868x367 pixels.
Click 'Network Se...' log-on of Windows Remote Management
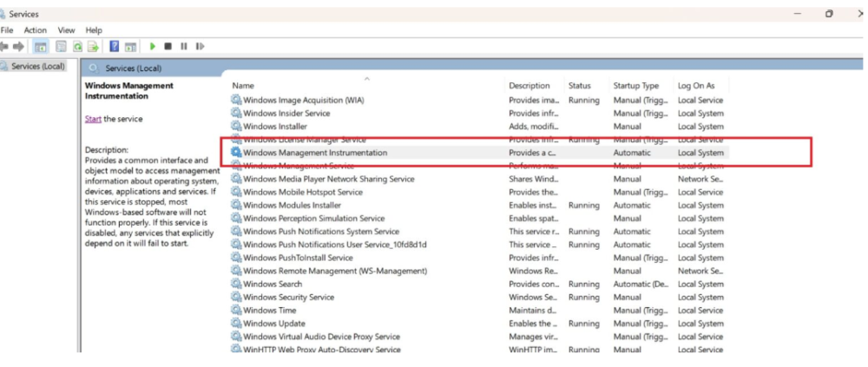point(700,272)
